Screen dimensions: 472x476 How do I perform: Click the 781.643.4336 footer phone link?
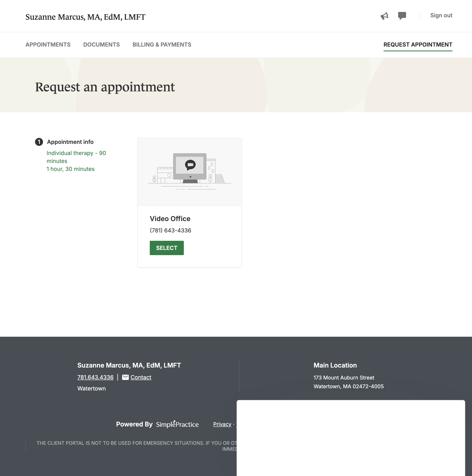point(95,377)
